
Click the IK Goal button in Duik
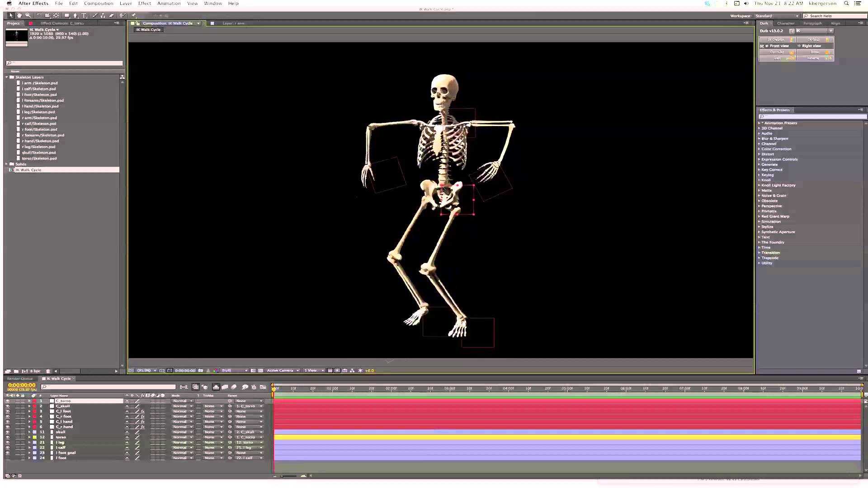pyautogui.click(x=814, y=40)
